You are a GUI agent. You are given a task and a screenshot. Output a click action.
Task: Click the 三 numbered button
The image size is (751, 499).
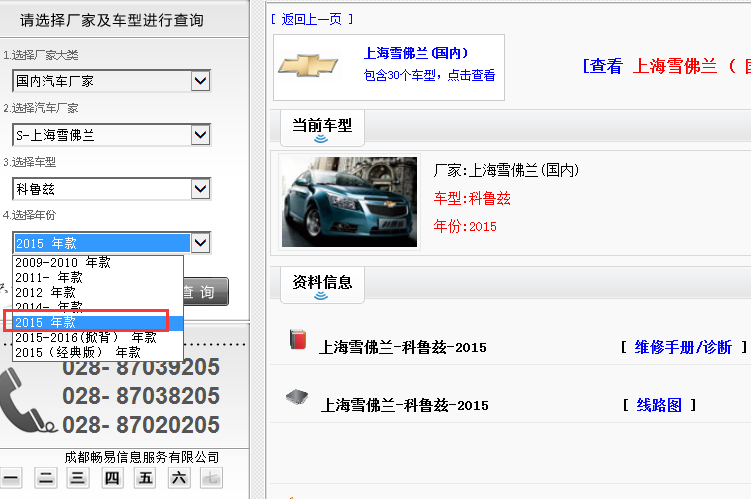pos(78,478)
